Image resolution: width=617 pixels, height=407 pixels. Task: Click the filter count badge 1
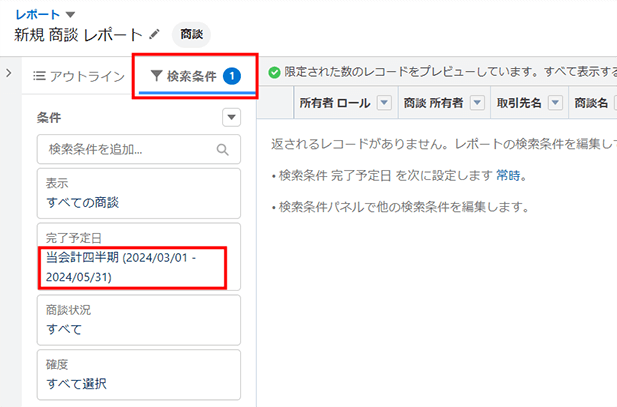point(232,76)
